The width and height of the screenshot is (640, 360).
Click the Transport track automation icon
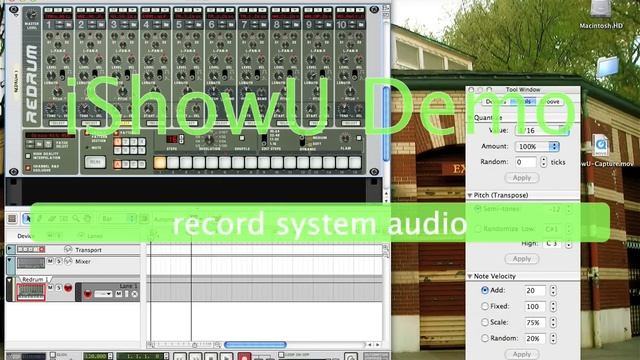(68, 249)
